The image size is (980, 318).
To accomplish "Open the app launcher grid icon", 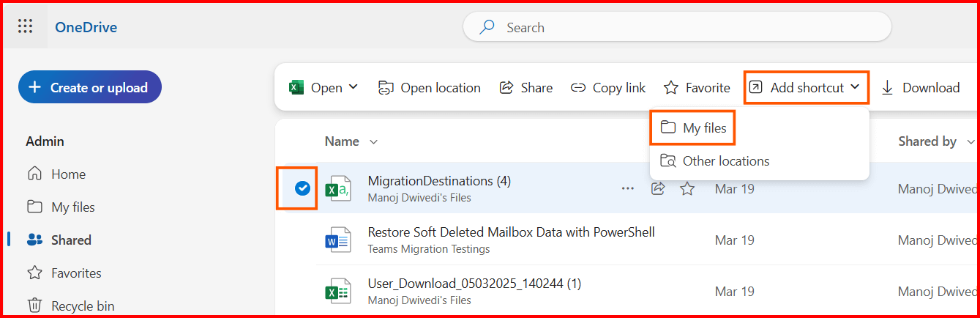I will tap(26, 27).
